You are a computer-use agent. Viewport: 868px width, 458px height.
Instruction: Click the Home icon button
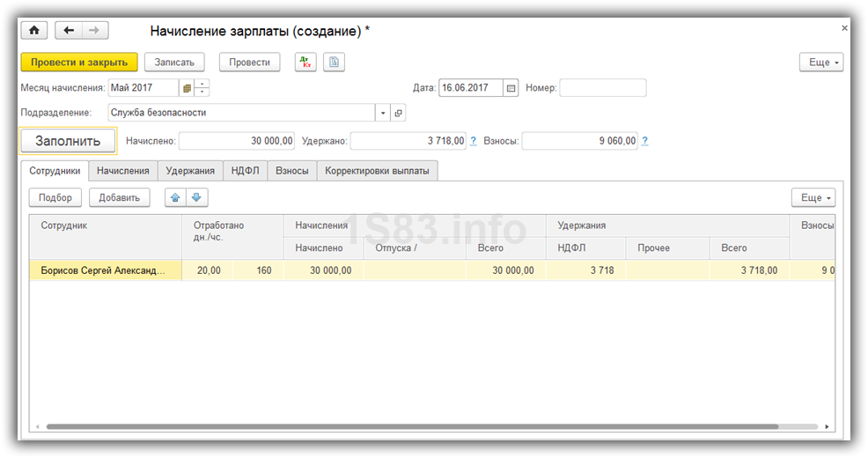pyautogui.click(x=34, y=31)
